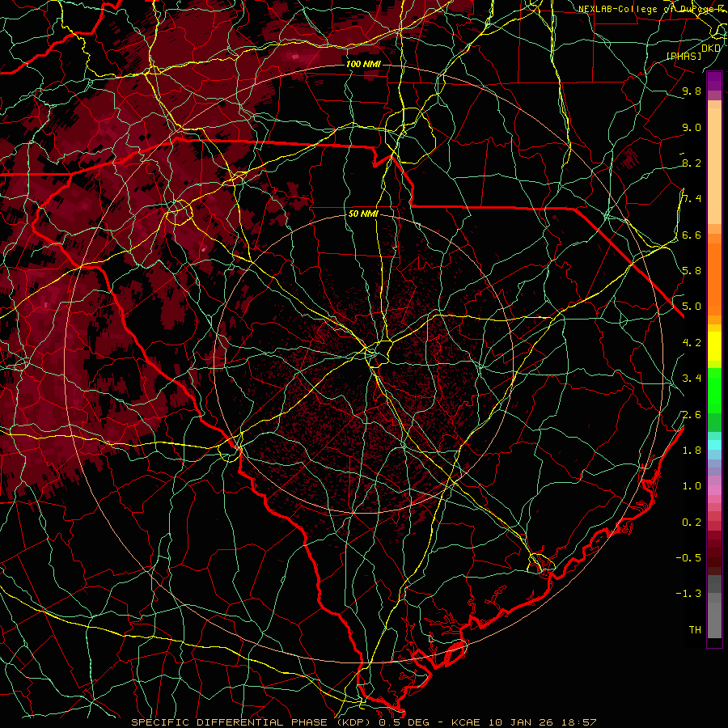Viewport: 728px width, 728px height.
Task: Click the 9.0 value on color scale
Action: (692, 127)
